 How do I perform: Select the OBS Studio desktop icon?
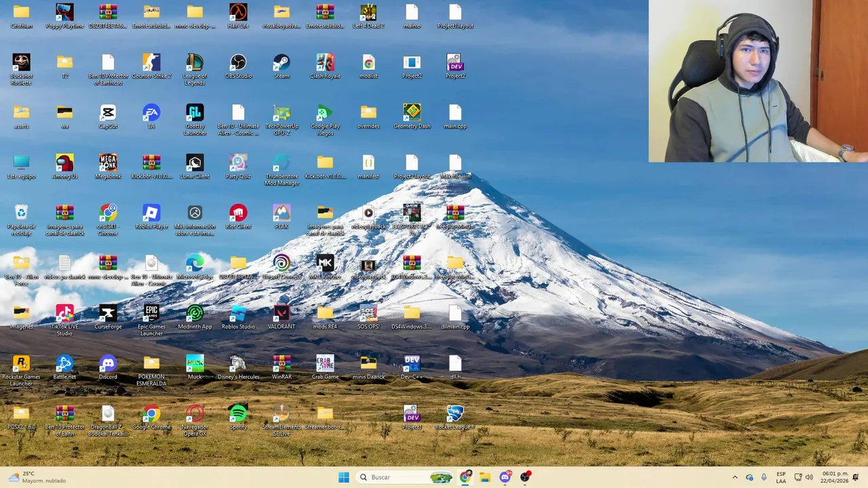pos(238,66)
